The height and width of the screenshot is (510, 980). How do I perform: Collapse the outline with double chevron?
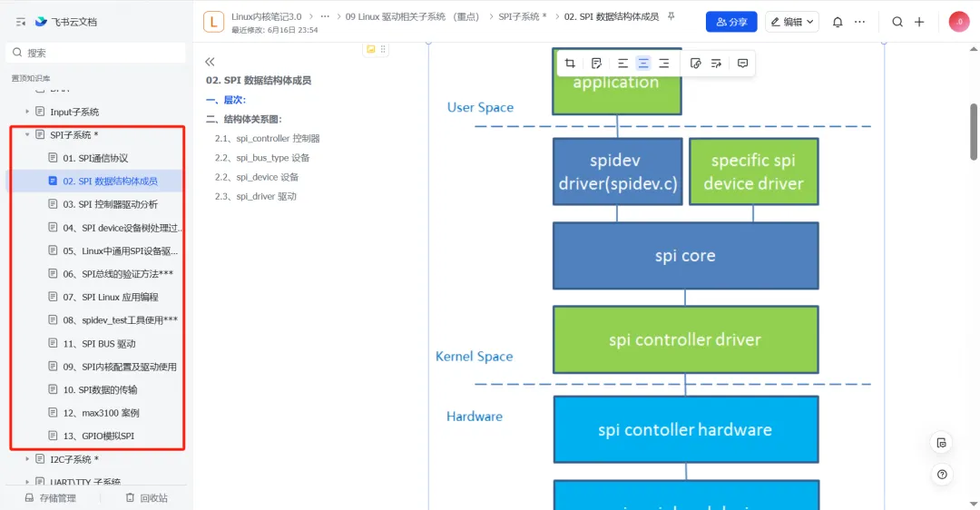point(210,61)
